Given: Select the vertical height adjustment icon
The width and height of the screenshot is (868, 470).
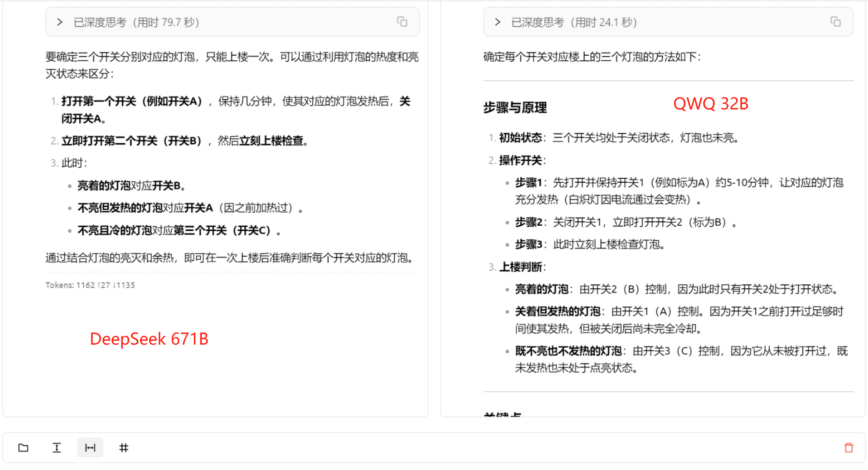Looking at the screenshot, I should pos(57,448).
